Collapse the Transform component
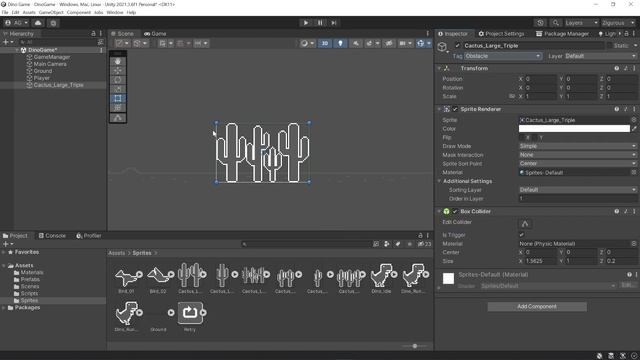640x360 pixels. (439, 69)
